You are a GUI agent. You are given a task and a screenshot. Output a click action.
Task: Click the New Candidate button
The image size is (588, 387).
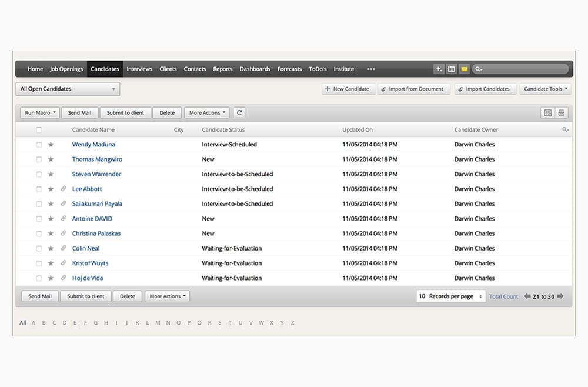pyautogui.click(x=348, y=89)
